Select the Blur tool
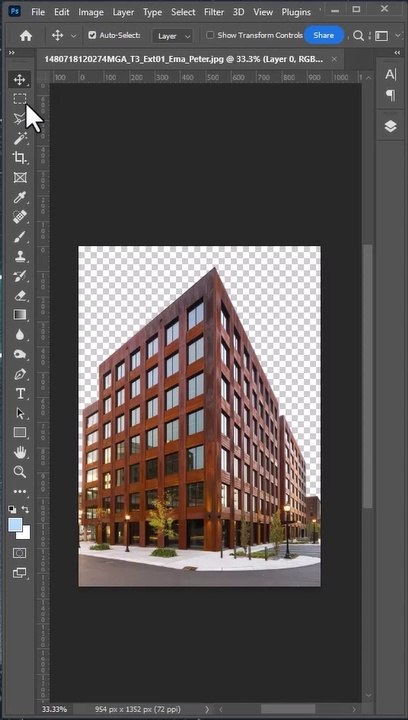The height and width of the screenshot is (720, 408). (x=19, y=335)
